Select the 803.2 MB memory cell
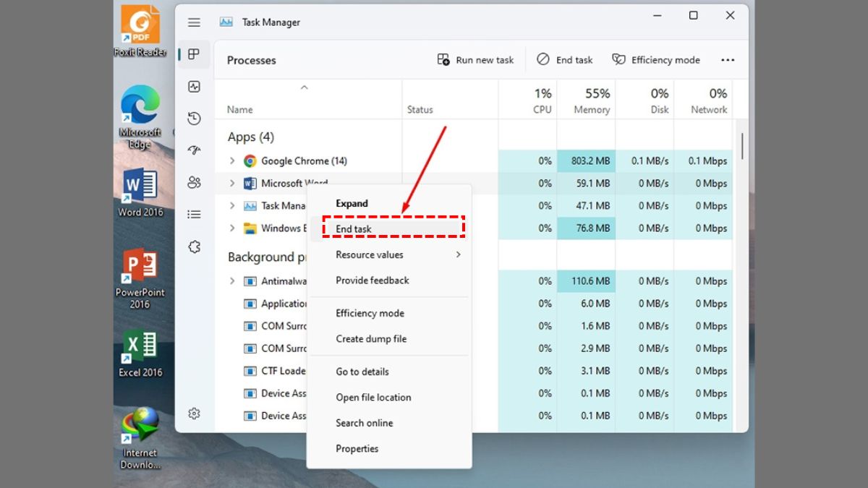868x488 pixels. (x=587, y=161)
